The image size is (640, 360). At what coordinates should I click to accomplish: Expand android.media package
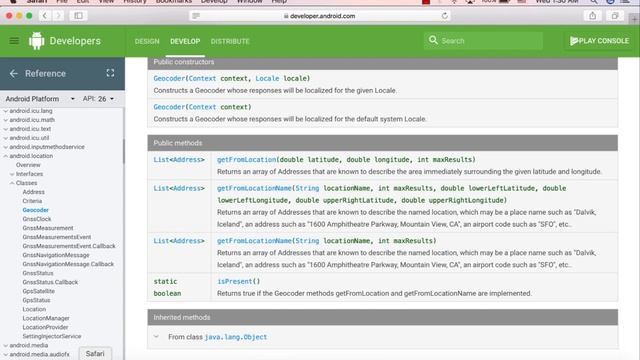point(6,345)
